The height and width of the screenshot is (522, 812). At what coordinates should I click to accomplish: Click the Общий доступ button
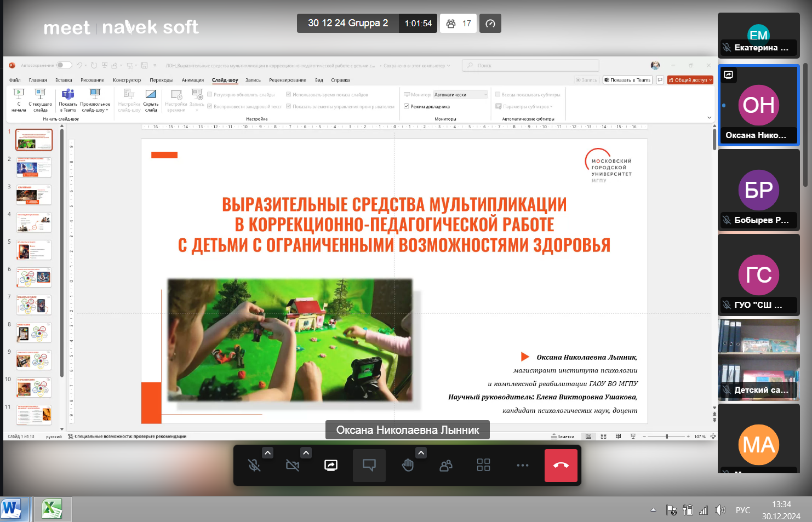click(690, 80)
